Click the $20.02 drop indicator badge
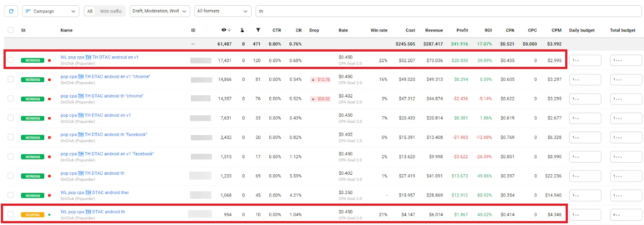The width and height of the screenshot is (644, 225). [320, 99]
